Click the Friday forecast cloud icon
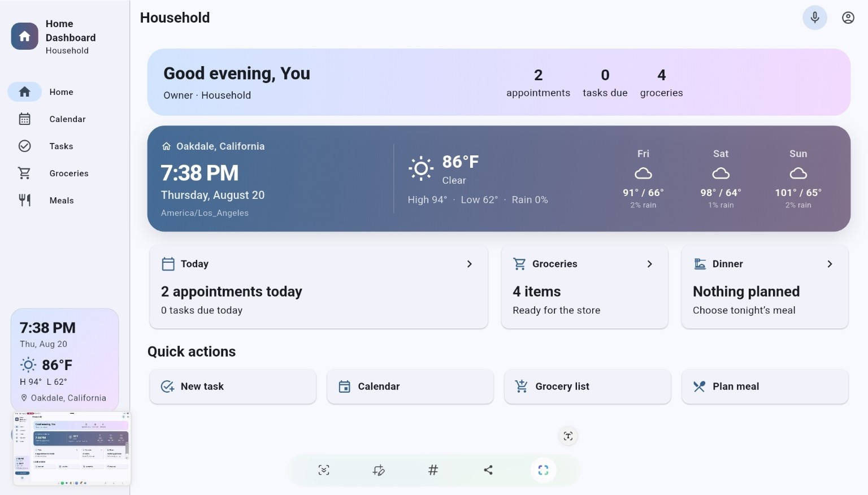The image size is (868, 495). coord(643,173)
